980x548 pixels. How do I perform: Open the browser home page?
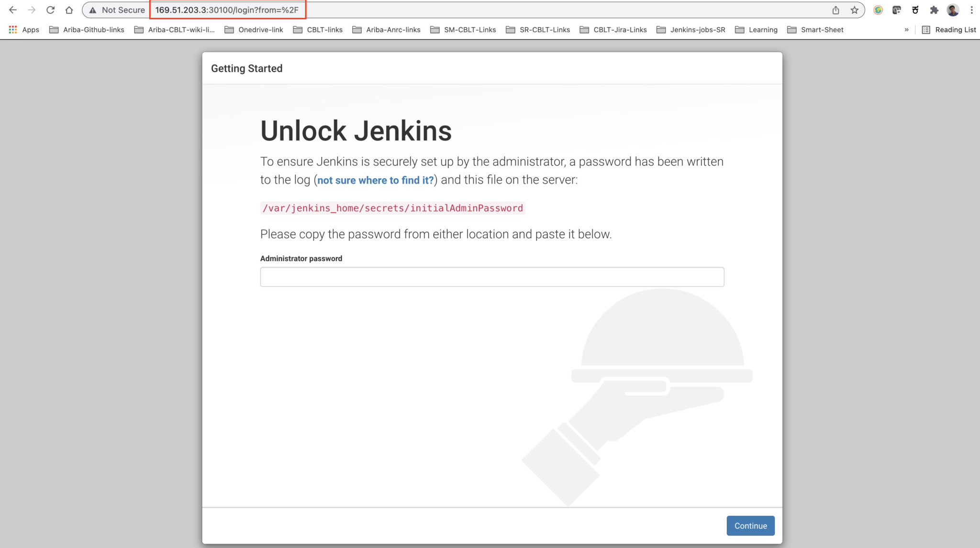click(x=69, y=9)
